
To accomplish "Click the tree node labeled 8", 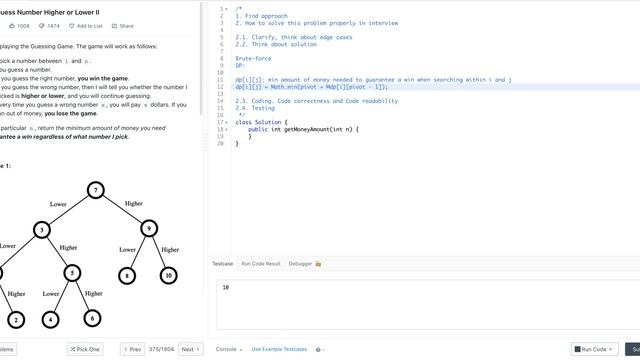I will click(127, 276).
